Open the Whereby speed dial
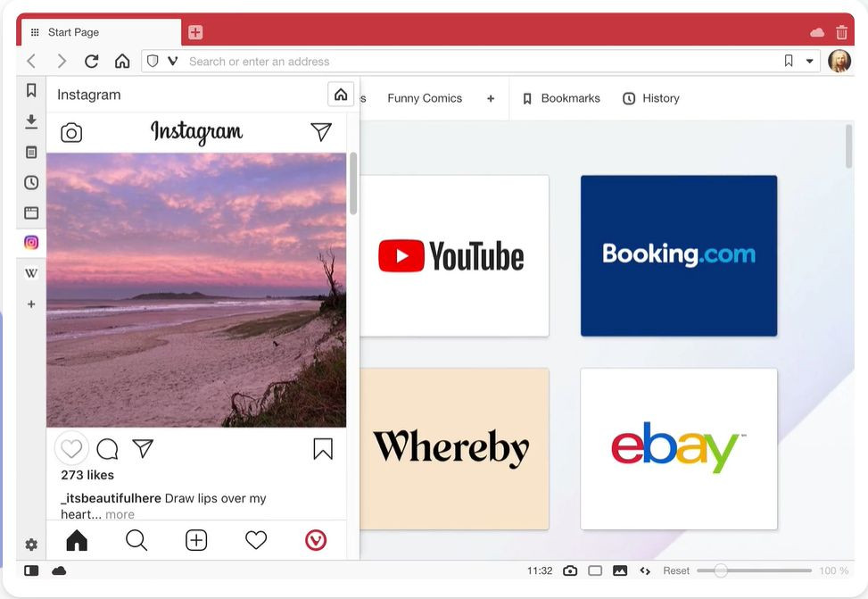Image resolution: width=868 pixels, height=599 pixels. pos(454,449)
